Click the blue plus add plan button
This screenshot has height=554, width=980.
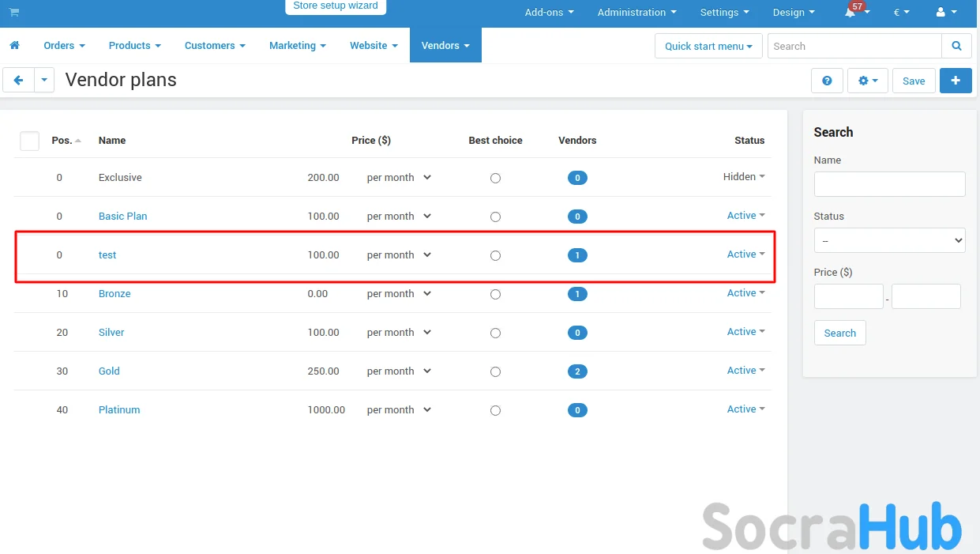956,81
